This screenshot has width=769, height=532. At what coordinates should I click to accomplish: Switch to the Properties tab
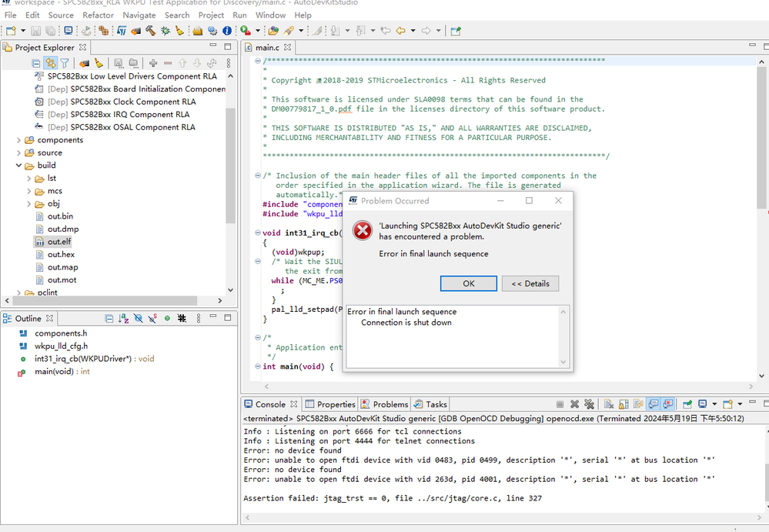(x=330, y=404)
